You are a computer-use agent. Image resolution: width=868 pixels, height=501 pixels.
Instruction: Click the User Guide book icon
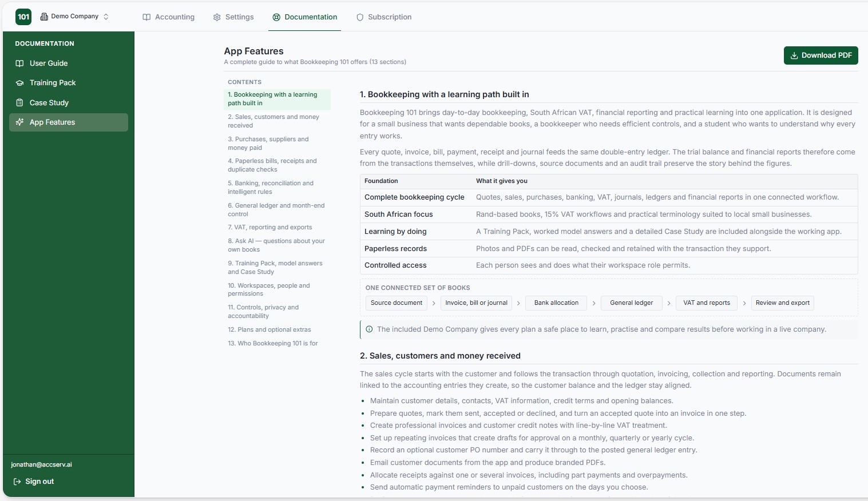pos(19,63)
